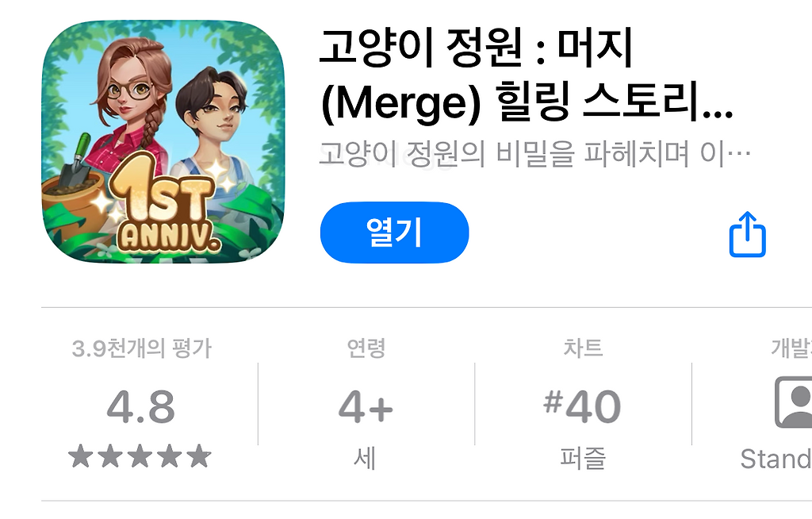Viewport: 812px width, 519px height.
Task: Tap the 개발자 developer header
Action: (791, 348)
